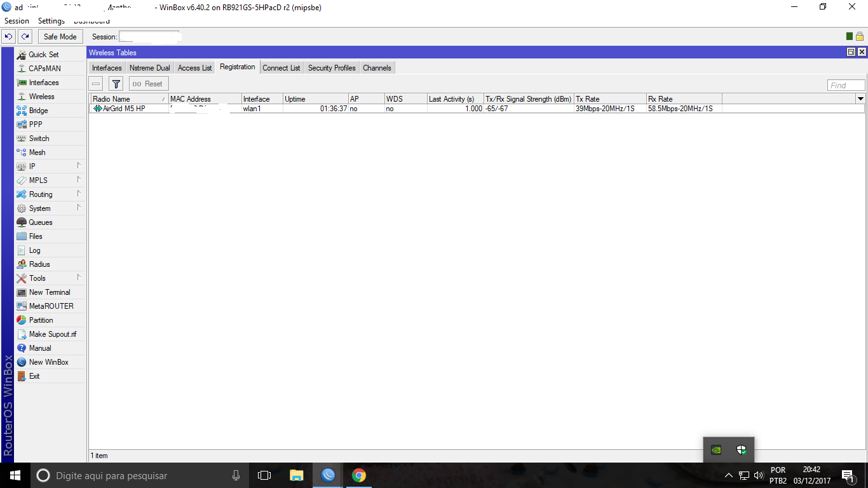
Task: Sort by Tx/Rx Signal Strength header
Action: pos(529,99)
